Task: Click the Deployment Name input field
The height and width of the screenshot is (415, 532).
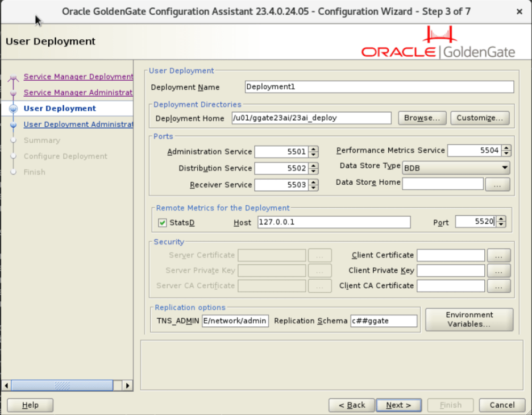Action: click(x=379, y=87)
